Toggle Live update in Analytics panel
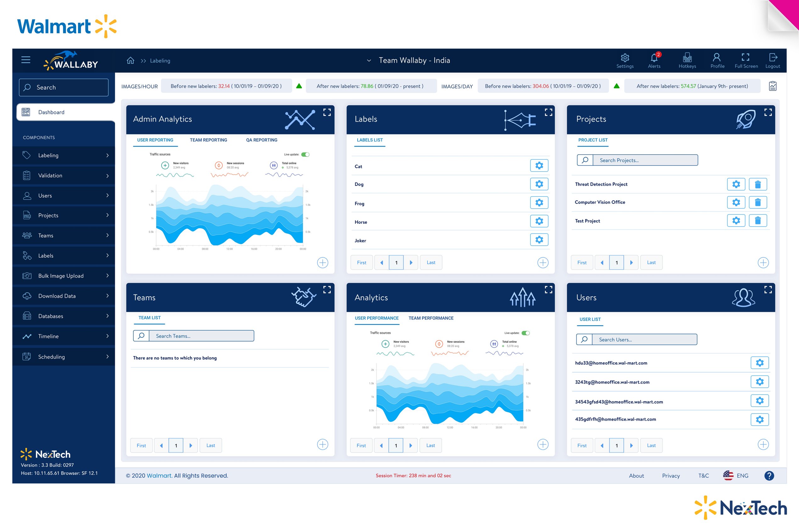Image resolution: width=799 pixels, height=532 pixels. (x=526, y=333)
